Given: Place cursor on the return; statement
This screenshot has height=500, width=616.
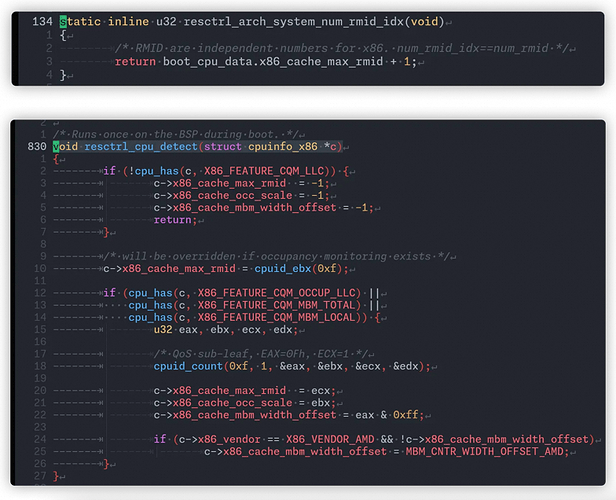Looking at the screenshot, I should click(175, 218).
